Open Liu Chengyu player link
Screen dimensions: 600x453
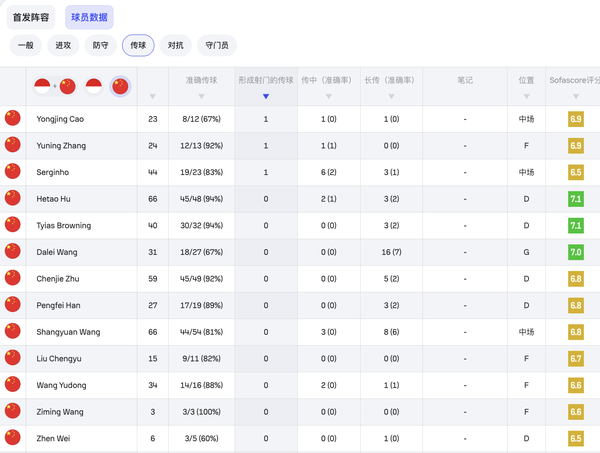[x=59, y=358]
